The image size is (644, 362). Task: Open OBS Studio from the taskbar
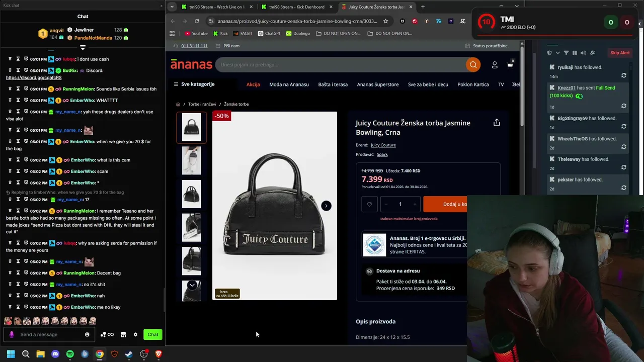coord(144,354)
